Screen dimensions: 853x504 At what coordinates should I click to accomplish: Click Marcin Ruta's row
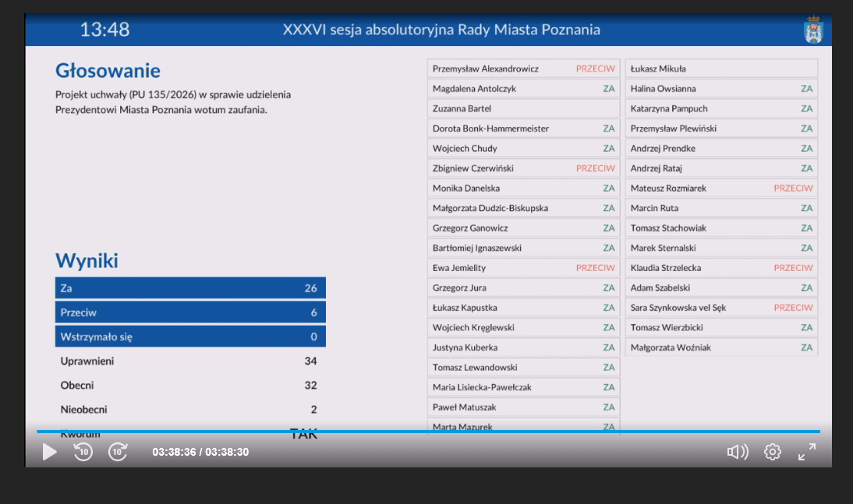click(x=721, y=208)
